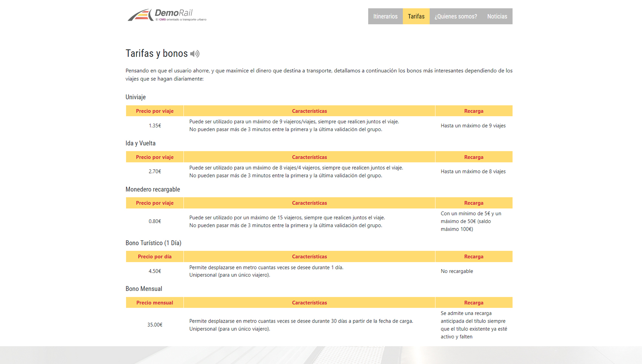The width and height of the screenshot is (642, 364).
Task: Click the 'Monedero recargable' heading
Action: (x=152, y=189)
